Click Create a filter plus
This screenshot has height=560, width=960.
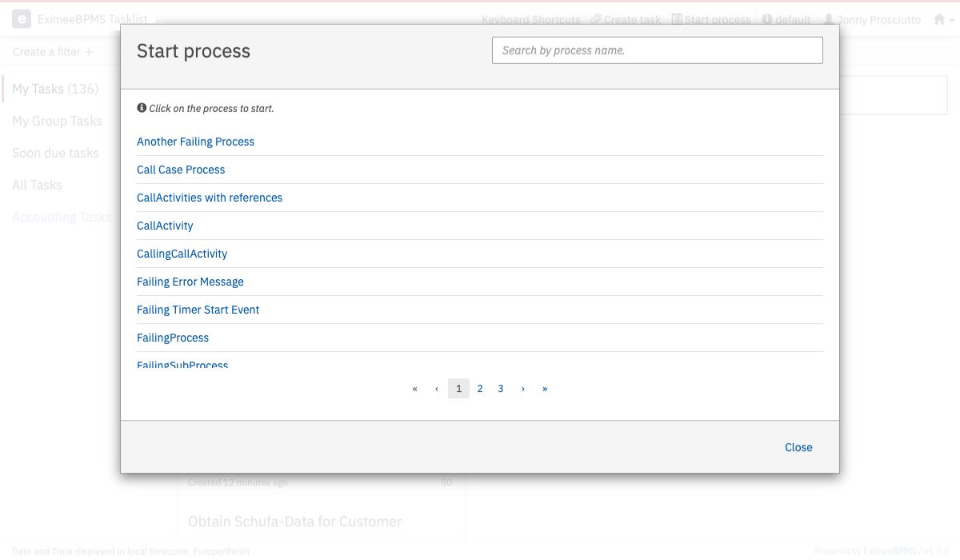tap(53, 52)
